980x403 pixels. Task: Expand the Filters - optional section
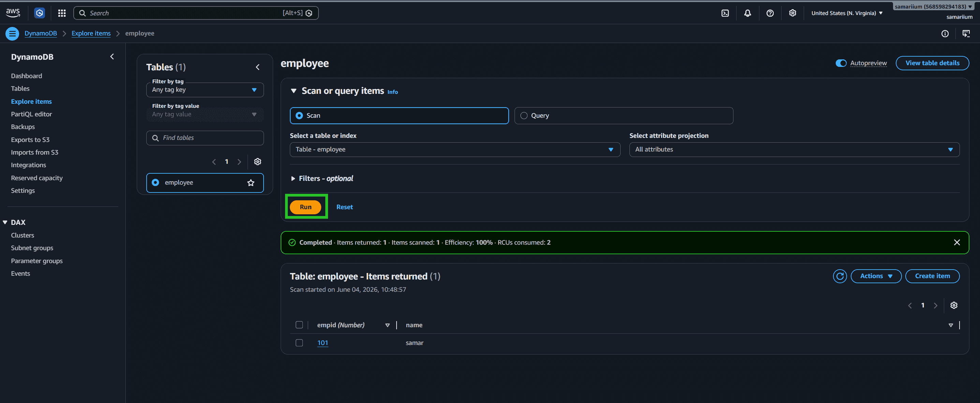(322, 178)
